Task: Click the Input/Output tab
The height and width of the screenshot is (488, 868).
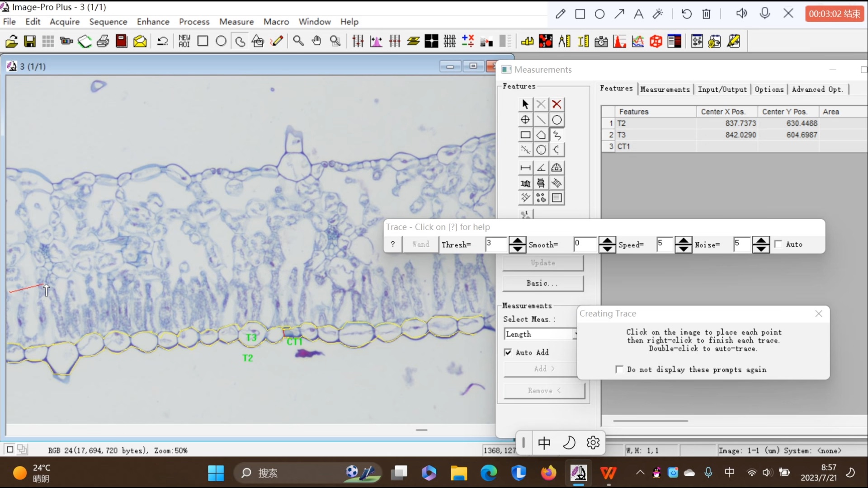Action: tap(722, 89)
